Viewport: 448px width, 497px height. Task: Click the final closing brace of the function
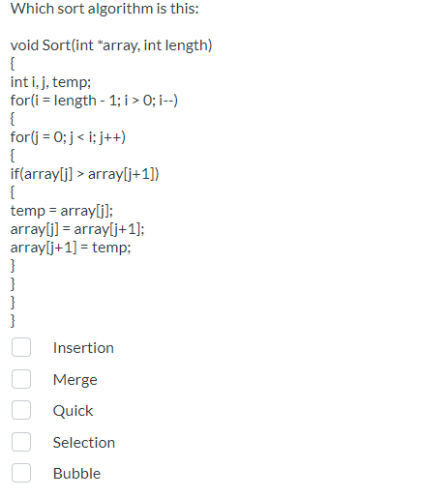click(13, 320)
